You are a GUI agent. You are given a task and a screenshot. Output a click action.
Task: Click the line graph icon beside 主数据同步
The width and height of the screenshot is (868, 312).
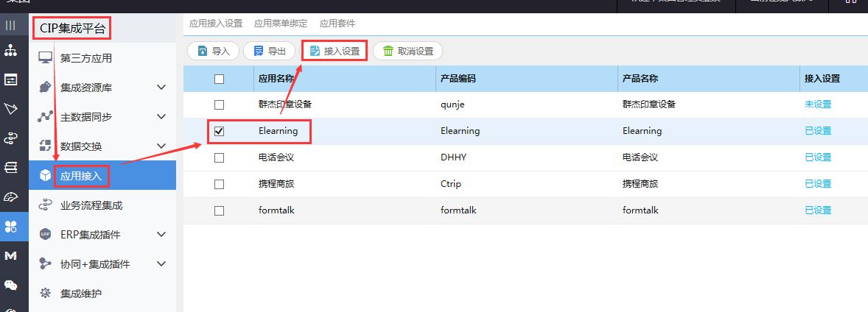[46, 117]
